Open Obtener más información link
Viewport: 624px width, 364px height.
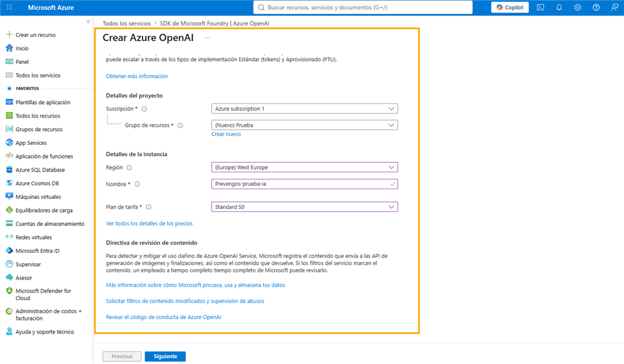click(137, 76)
